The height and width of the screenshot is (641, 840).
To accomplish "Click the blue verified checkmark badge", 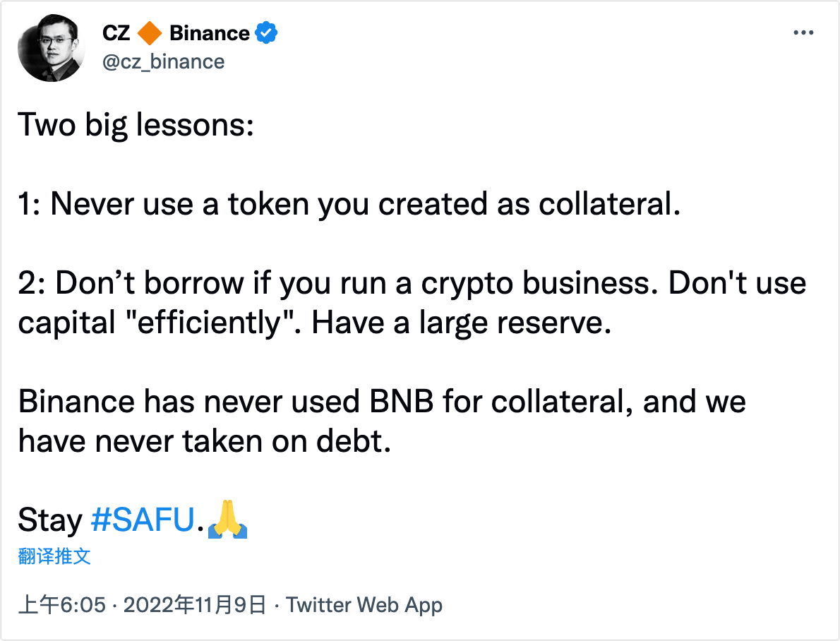I will (265, 32).
